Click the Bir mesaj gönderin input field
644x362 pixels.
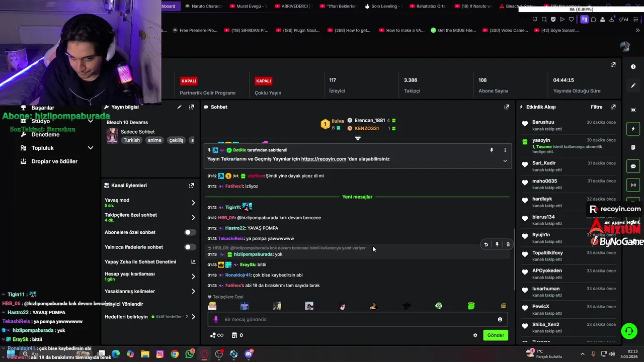coord(358,319)
